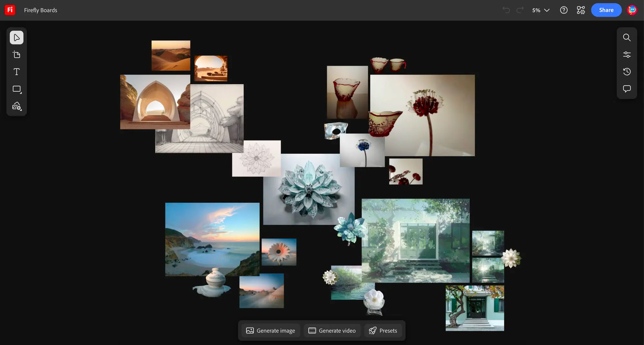Expand the zoom level dropdown showing 5%
Image resolution: width=644 pixels, height=345 pixels.
[x=547, y=10]
